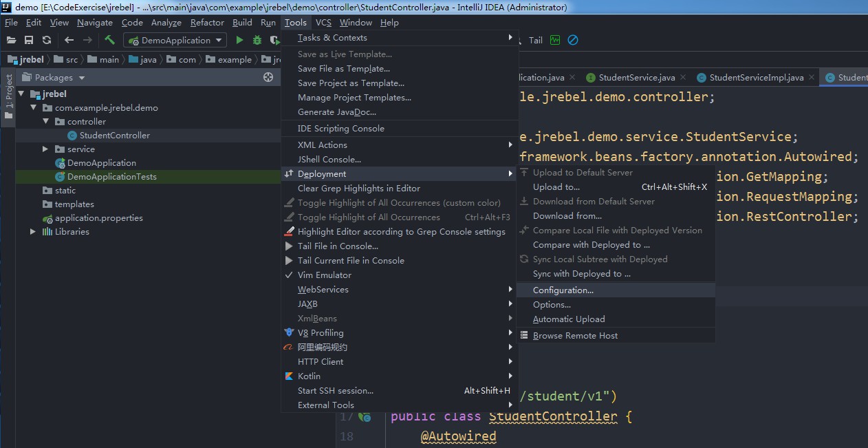Toggle the Vim Emulator menu option
This screenshot has height=448, width=868.
click(324, 275)
